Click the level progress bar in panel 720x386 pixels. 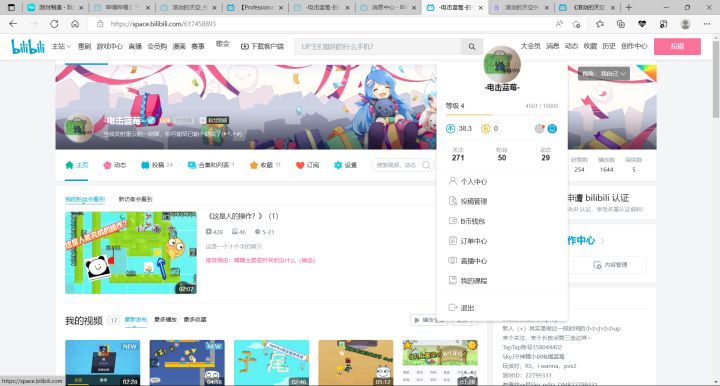pos(502,114)
